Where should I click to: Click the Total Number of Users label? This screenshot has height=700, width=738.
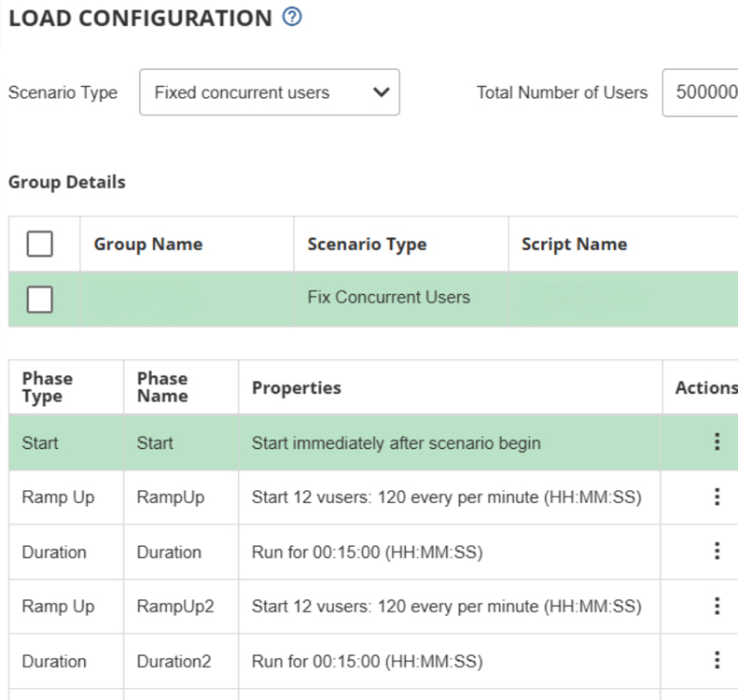pyautogui.click(x=562, y=92)
